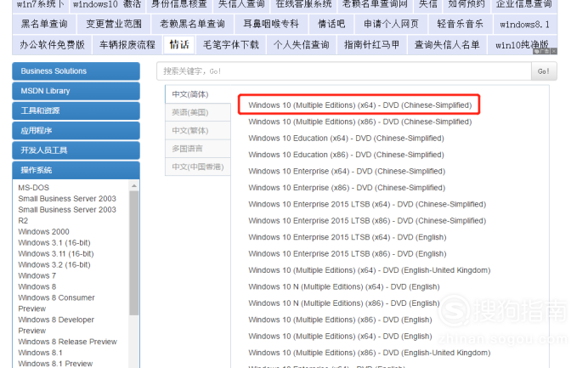Open Windows 10 N Multiple Editions x64 English
588x368 pixels.
click(x=343, y=286)
